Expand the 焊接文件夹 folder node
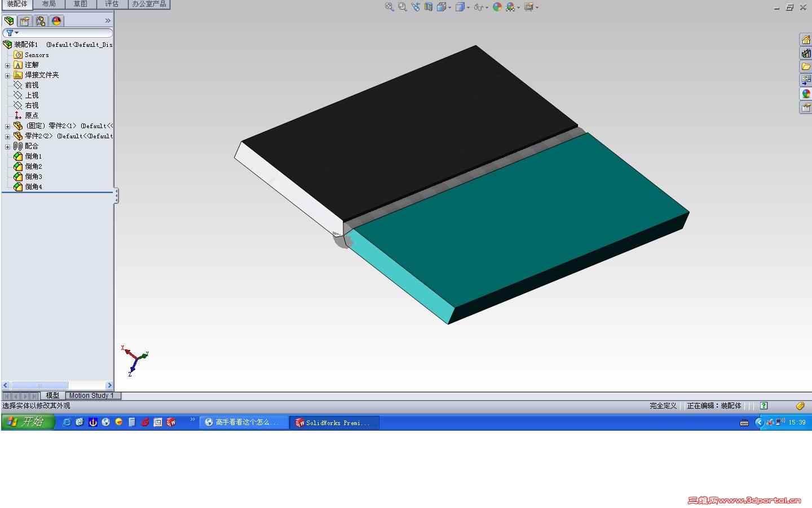This screenshot has width=812, height=508. pos(8,76)
